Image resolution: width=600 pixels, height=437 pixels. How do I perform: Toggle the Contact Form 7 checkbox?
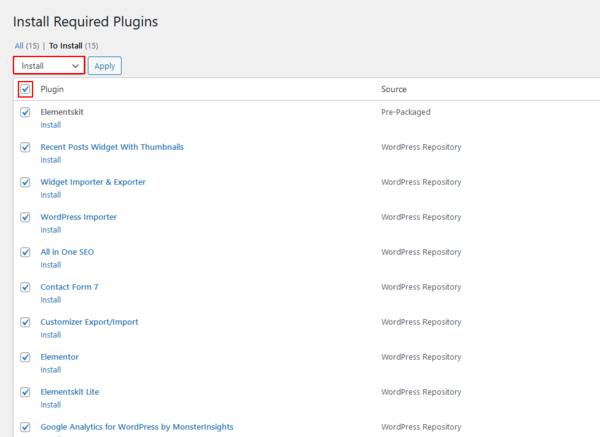(x=25, y=287)
